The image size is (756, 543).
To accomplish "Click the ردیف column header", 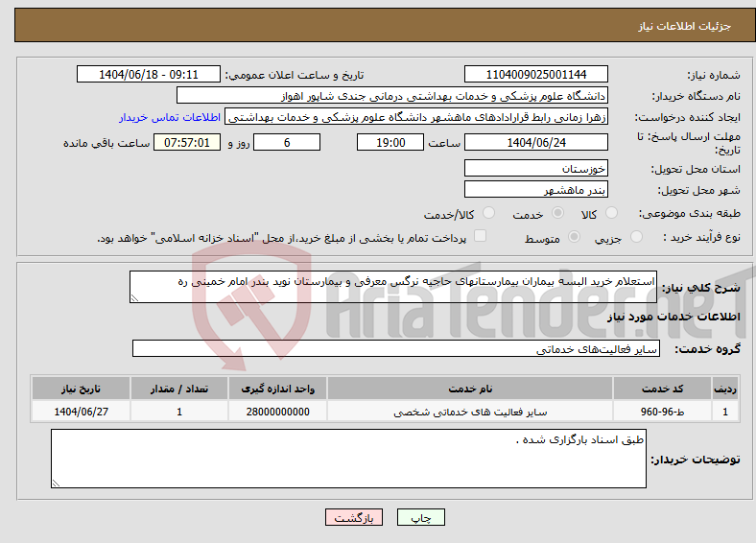I will [x=725, y=389].
